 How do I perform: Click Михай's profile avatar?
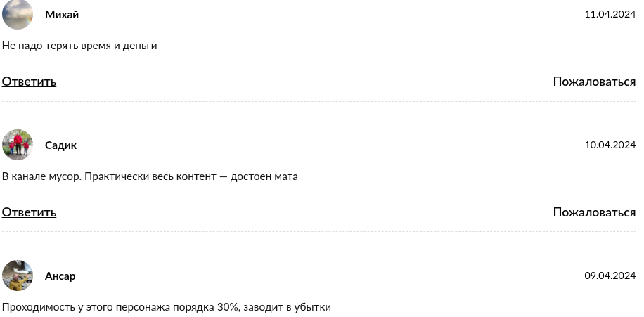click(18, 15)
